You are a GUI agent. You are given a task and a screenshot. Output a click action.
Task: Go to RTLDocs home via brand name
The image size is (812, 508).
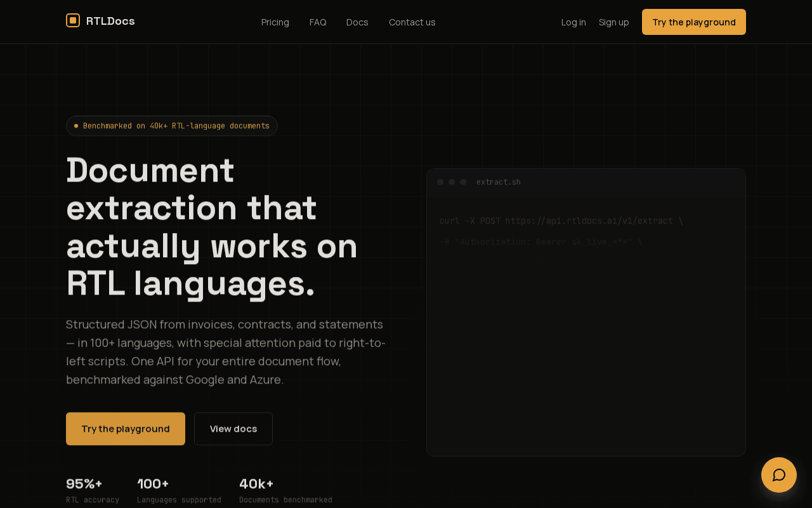point(110,21)
